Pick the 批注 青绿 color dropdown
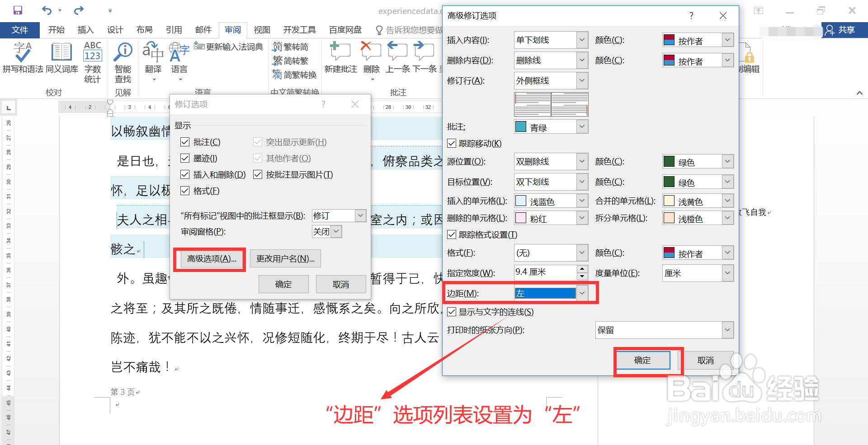Image resolution: width=868 pixels, height=445 pixels. [x=551, y=127]
